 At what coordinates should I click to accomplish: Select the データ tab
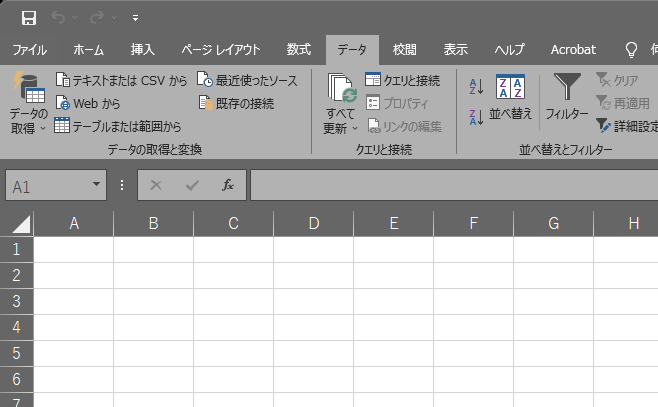click(352, 50)
